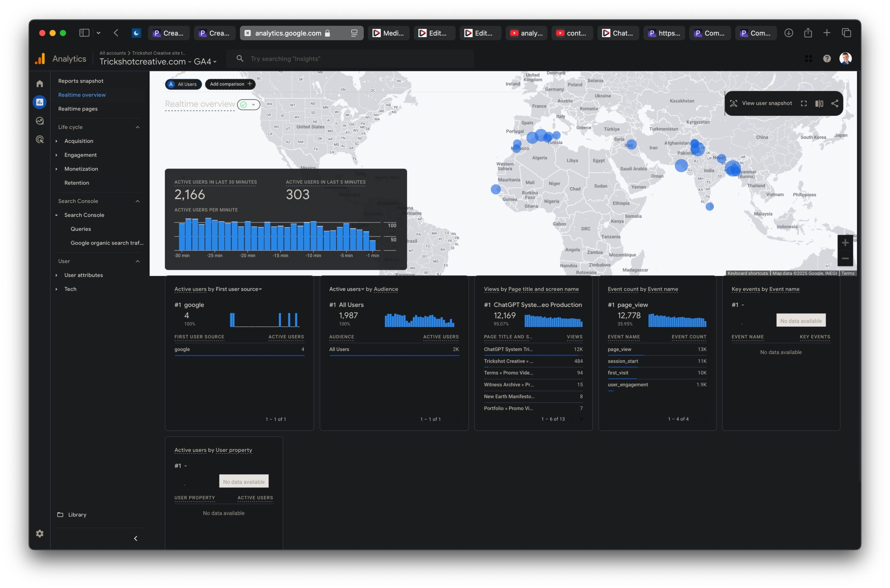Collapse the Search Console section header
The image size is (890, 588).
[x=138, y=201]
